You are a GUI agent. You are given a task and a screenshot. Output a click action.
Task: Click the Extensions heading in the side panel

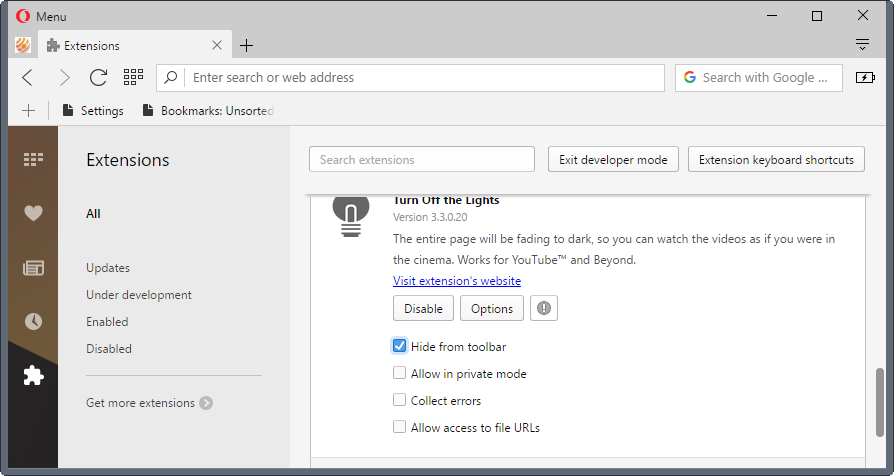point(128,160)
